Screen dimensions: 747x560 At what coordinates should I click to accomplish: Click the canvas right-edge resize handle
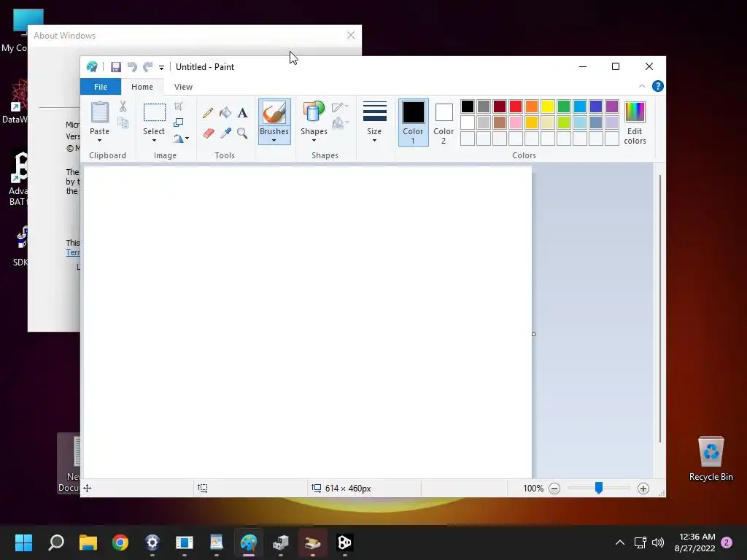tap(533, 334)
